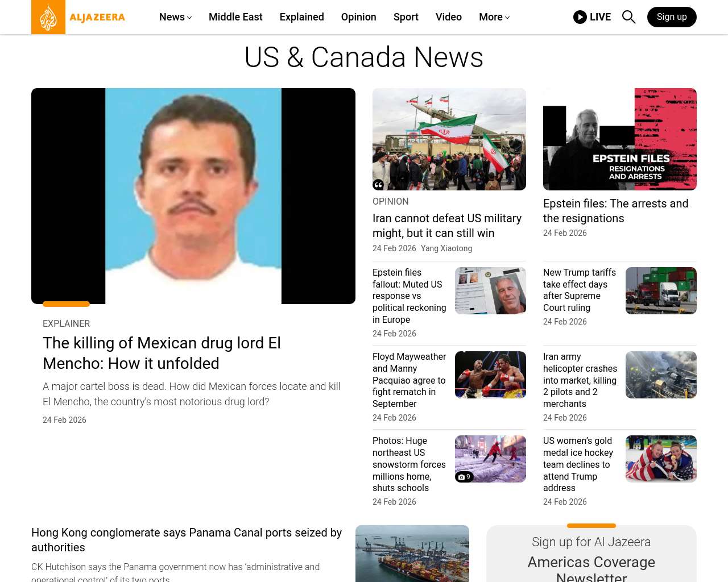Read Epstein files arrests and resignations article
This screenshot has height=582, width=728.
pos(615,211)
